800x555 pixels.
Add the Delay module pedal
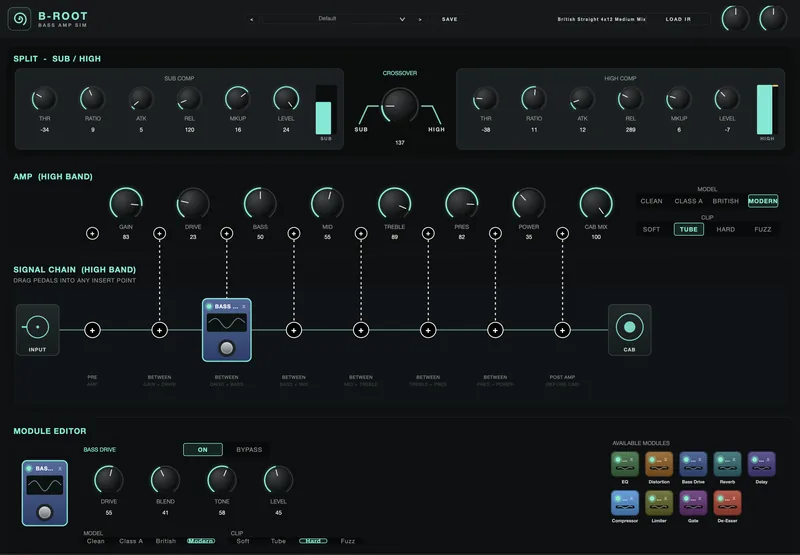click(761, 464)
